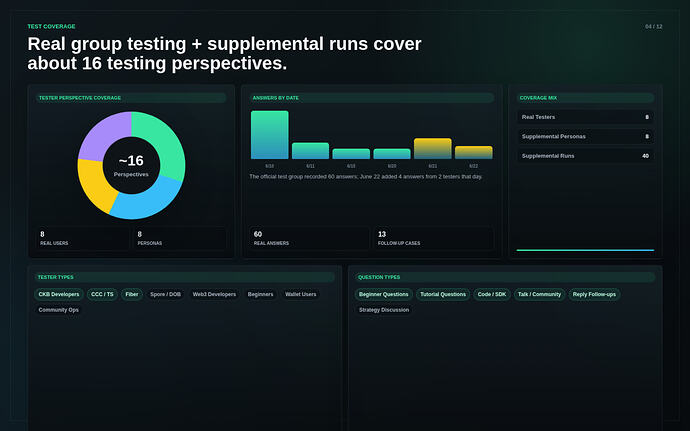The image size is (690, 431).
Task: Select the Spore / DOB chip
Action: pyautogui.click(x=165, y=294)
